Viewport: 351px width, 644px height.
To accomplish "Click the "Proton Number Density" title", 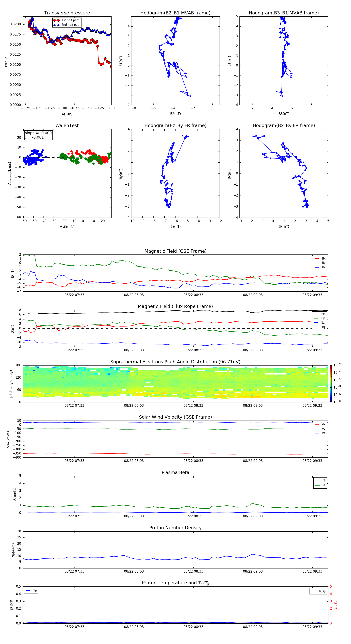I will (x=175, y=528).
